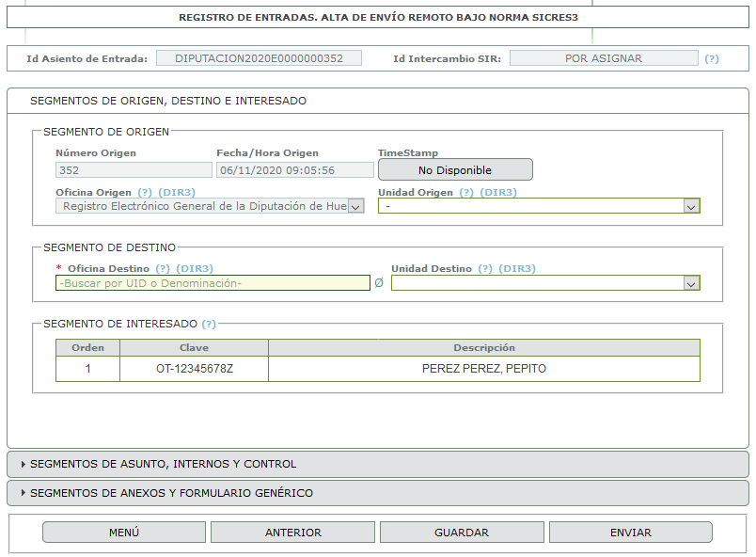
Task: Follow DIR3 link beside Oficina Destino
Action: (195, 268)
